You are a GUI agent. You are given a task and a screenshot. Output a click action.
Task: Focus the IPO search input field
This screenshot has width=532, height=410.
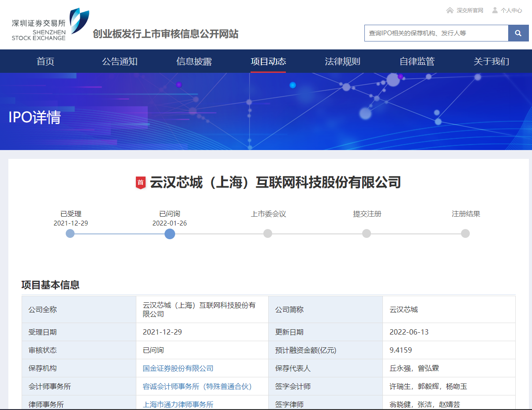click(436, 33)
